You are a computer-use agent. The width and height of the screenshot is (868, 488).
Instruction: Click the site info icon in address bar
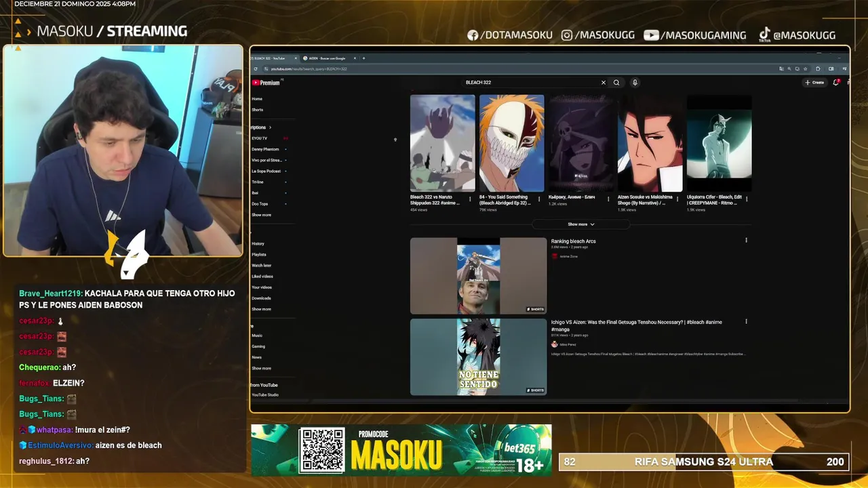[267, 69]
